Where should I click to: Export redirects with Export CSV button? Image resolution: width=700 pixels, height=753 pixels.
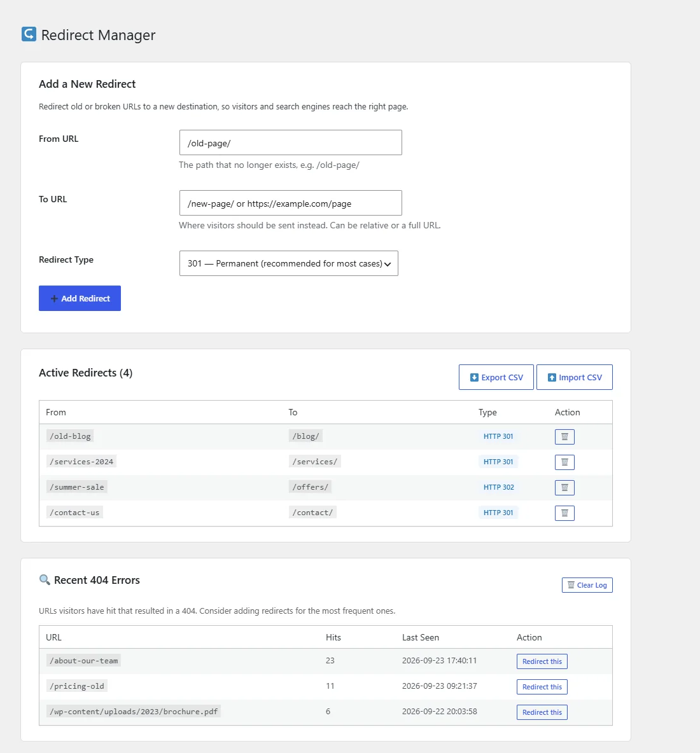496,378
